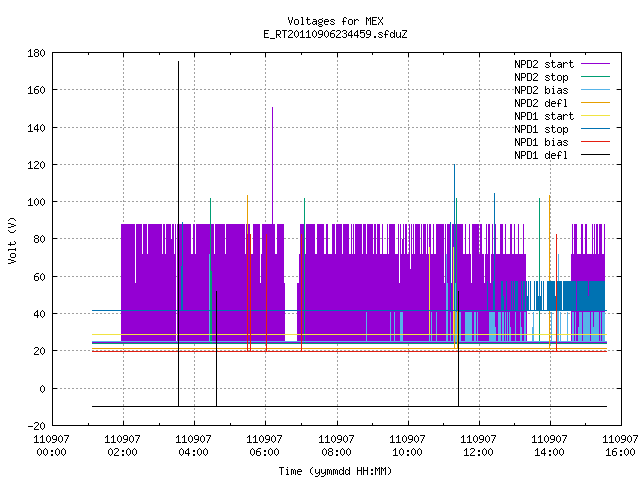Click the 110907 10:00 time tick label

click(x=407, y=445)
